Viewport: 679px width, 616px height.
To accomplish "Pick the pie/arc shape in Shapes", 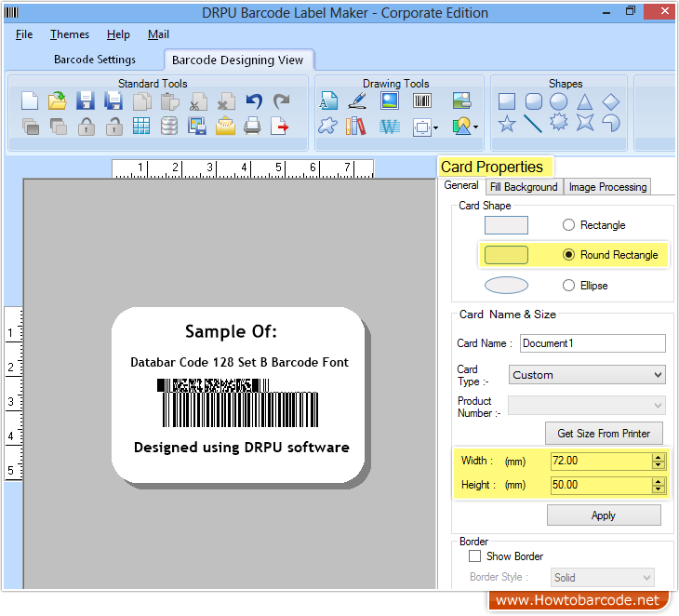I will pyautogui.click(x=611, y=124).
